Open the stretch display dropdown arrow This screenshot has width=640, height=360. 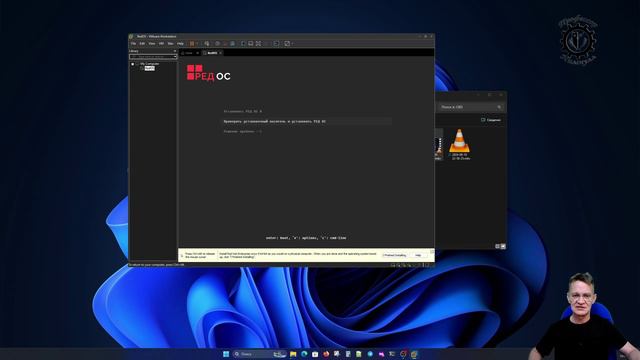tap(293, 43)
